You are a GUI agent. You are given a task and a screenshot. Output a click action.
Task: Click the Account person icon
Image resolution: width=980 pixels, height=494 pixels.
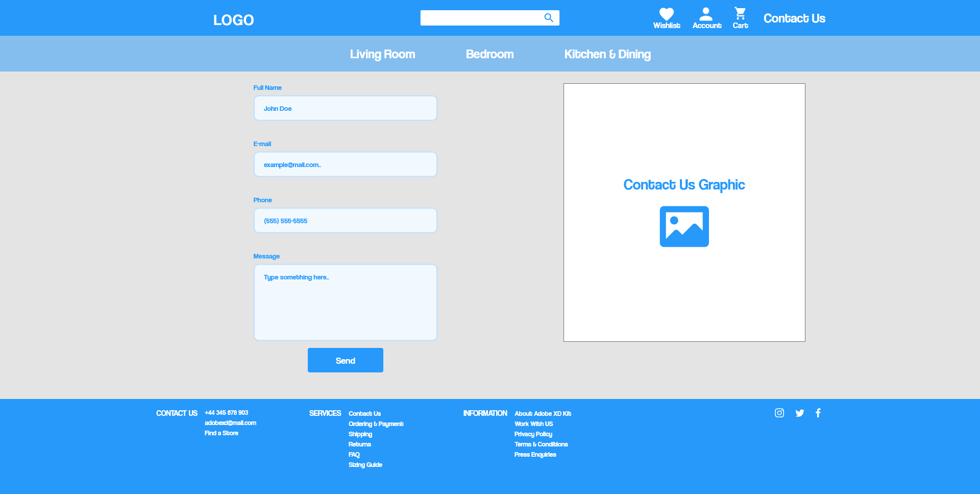[x=706, y=14]
